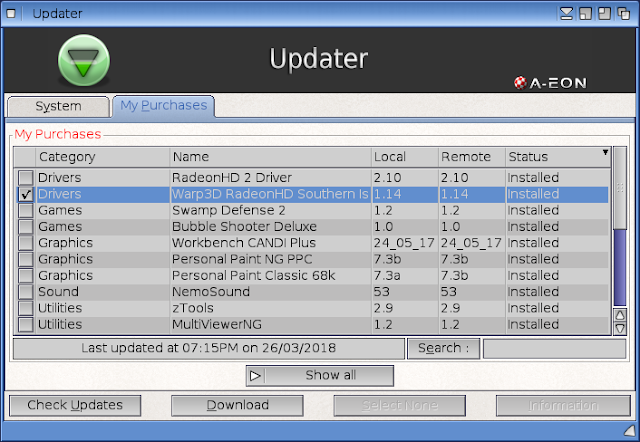The image size is (640, 442).
Task: Tick checkbox for Personal Paint NG PPC
Action: 26,259
